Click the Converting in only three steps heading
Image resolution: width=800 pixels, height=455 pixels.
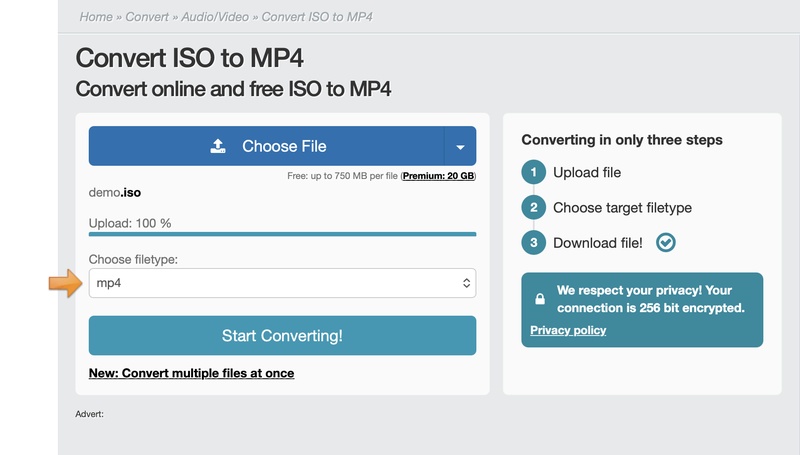[x=622, y=140]
